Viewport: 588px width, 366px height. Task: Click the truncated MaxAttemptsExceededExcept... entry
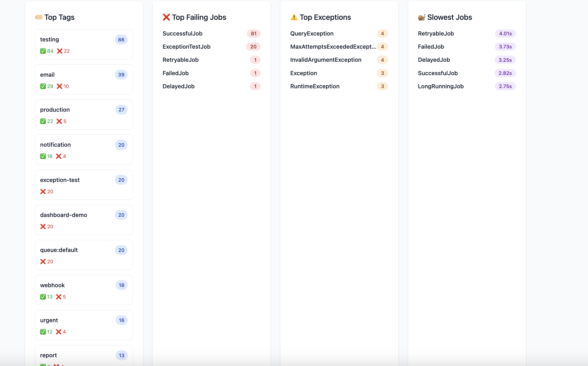click(x=333, y=47)
